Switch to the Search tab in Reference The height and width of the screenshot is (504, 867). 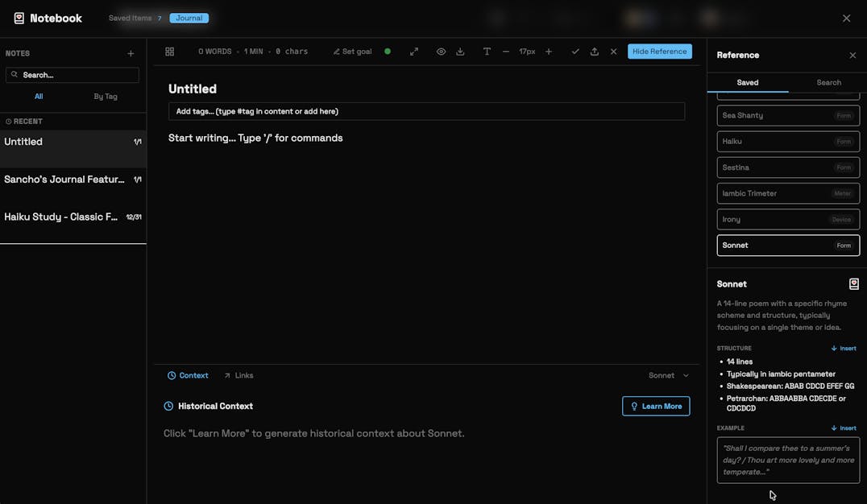(828, 82)
